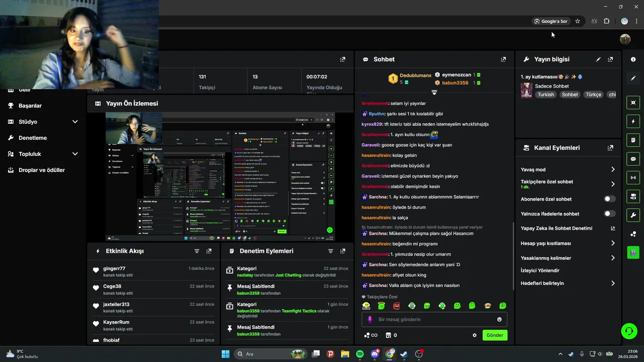
Task: Go to Denetleme in sidebar
Action: tap(33, 138)
